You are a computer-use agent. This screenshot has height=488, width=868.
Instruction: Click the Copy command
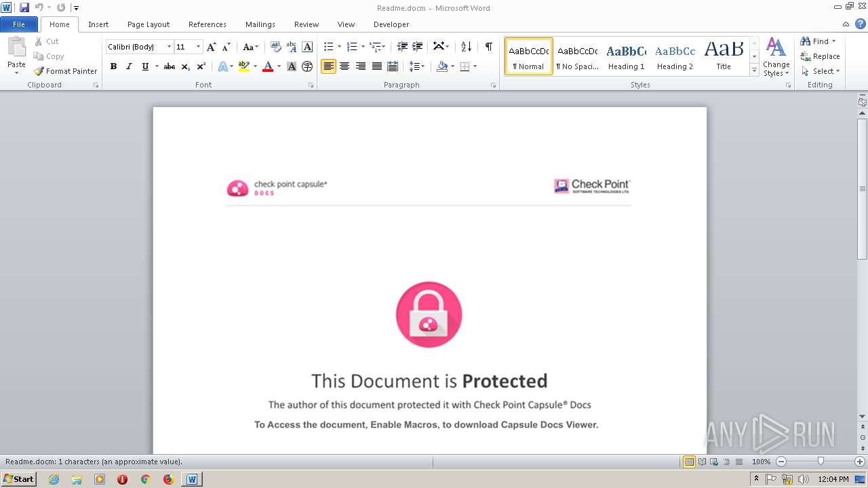point(49,56)
